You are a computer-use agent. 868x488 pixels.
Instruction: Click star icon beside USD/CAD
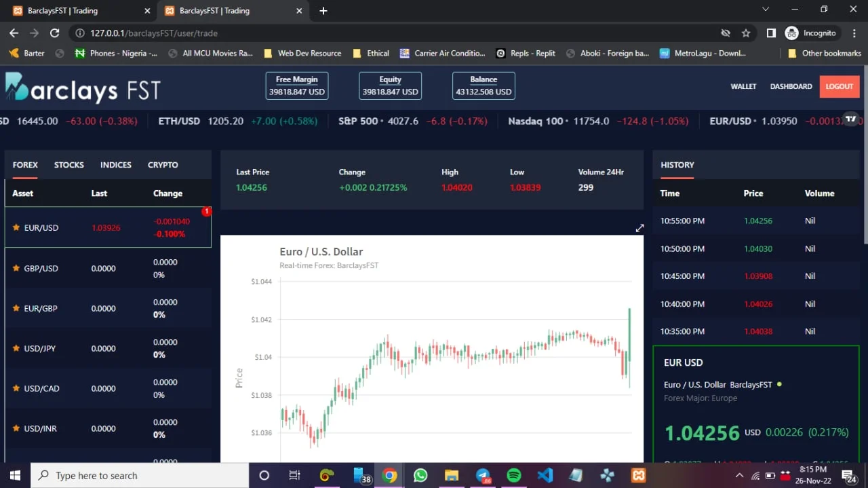16,388
